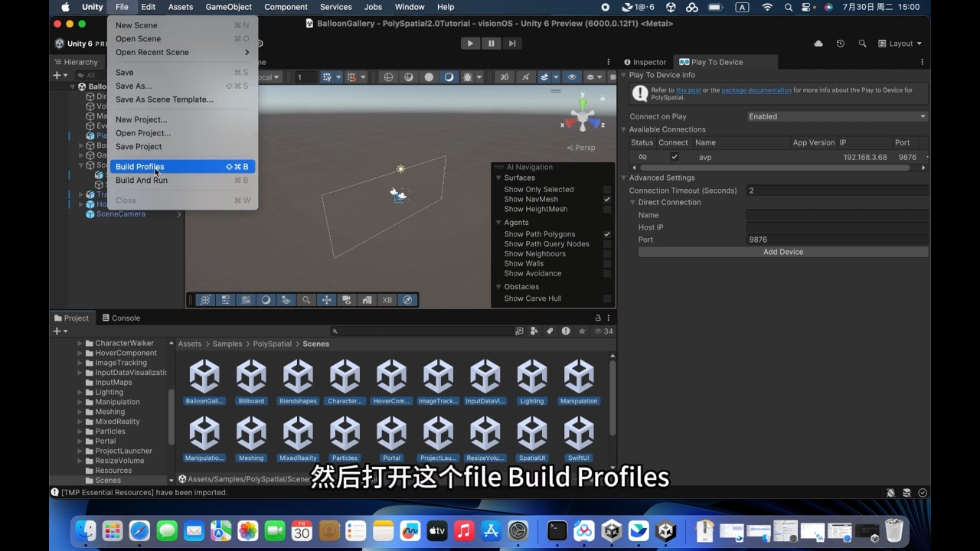Click move arrows icon in bottom Scene toolbar
980x551 pixels.
326,300
